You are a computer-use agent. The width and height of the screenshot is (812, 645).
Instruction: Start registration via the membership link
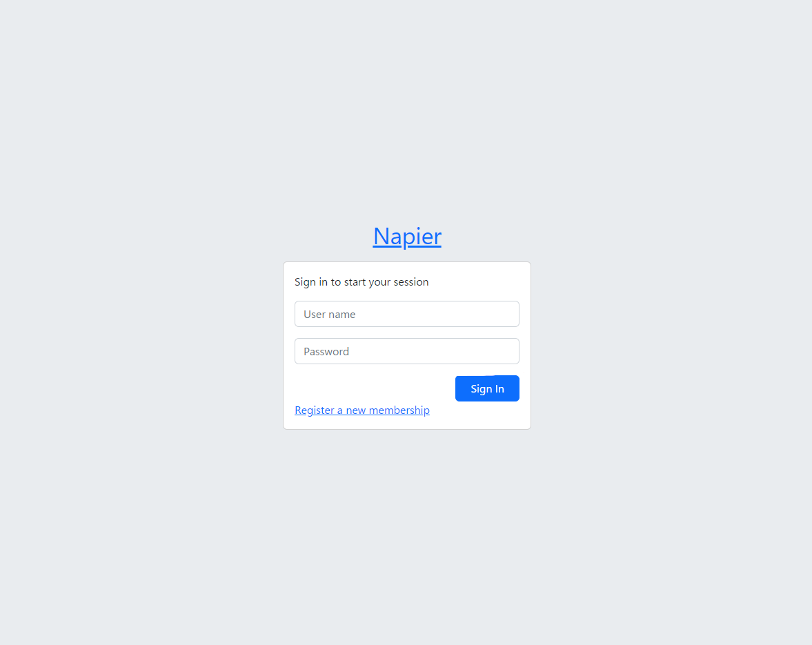pos(362,410)
